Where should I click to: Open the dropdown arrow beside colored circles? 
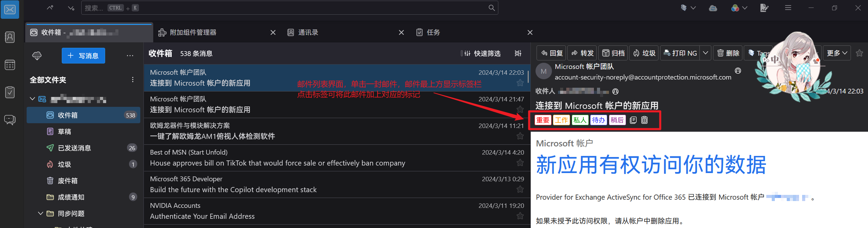(x=744, y=8)
